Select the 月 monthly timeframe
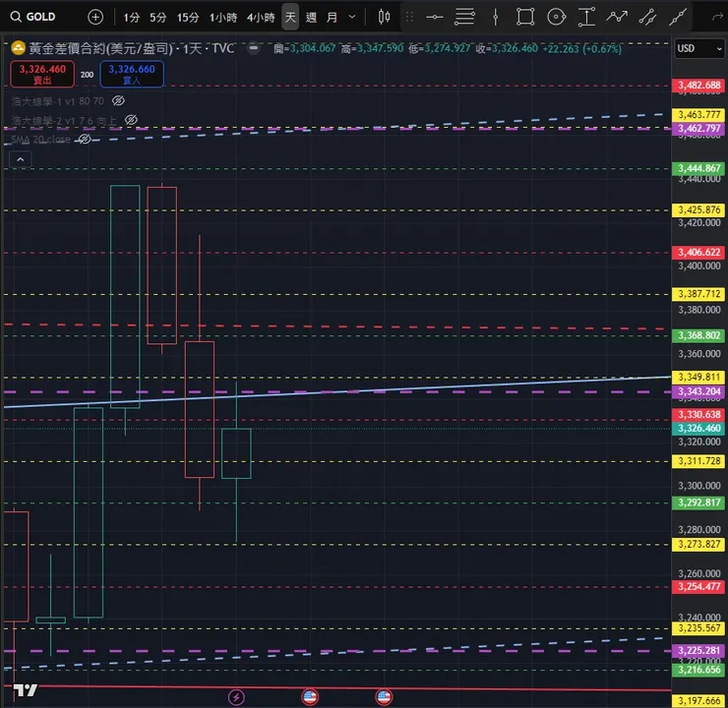This screenshot has width=728, height=708. (332, 18)
